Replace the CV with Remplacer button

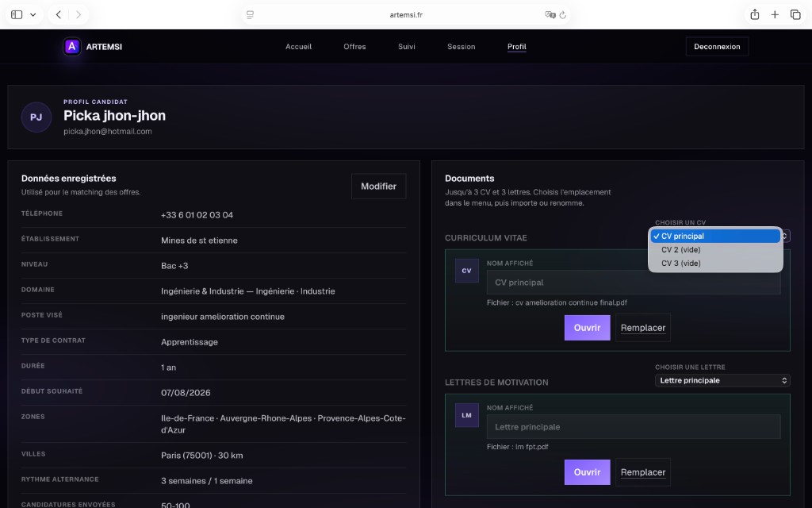coord(642,328)
